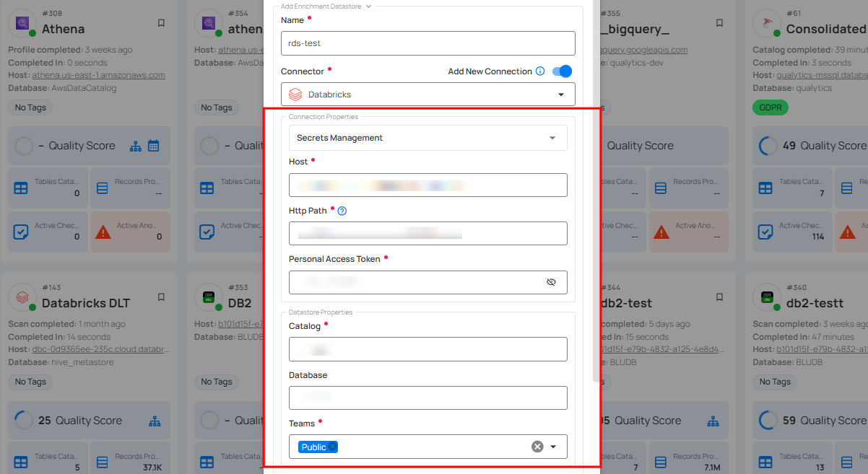Open the Http Path help icon
868x474 pixels.
pyautogui.click(x=342, y=211)
